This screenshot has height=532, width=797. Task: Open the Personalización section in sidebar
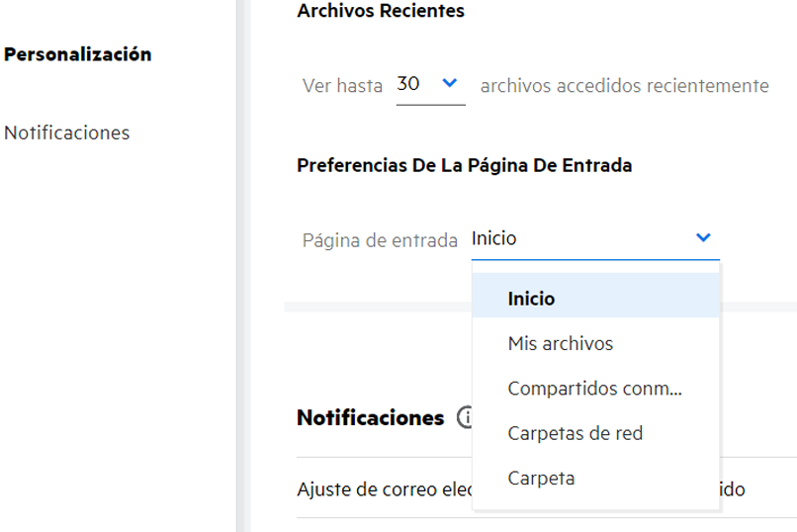pos(78,55)
